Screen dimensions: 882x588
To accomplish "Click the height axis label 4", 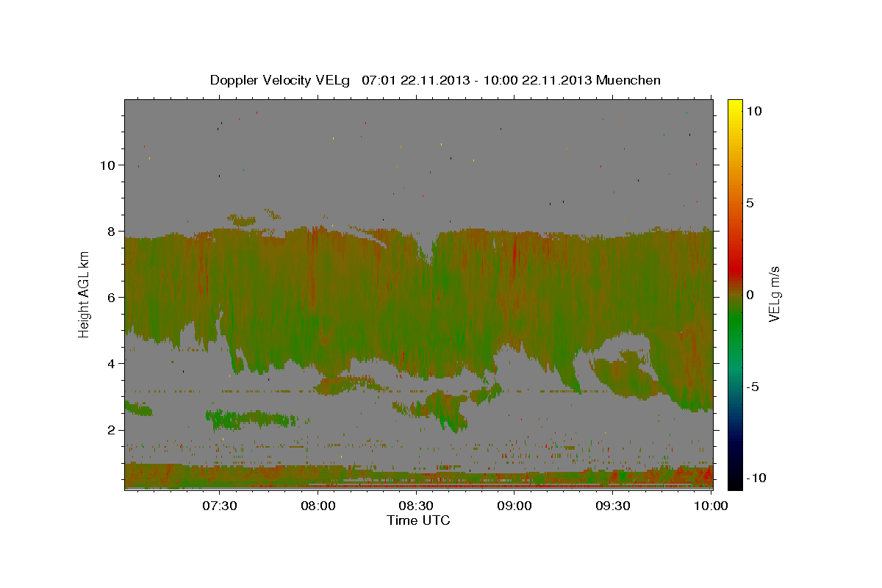I will (x=110, y=364).
